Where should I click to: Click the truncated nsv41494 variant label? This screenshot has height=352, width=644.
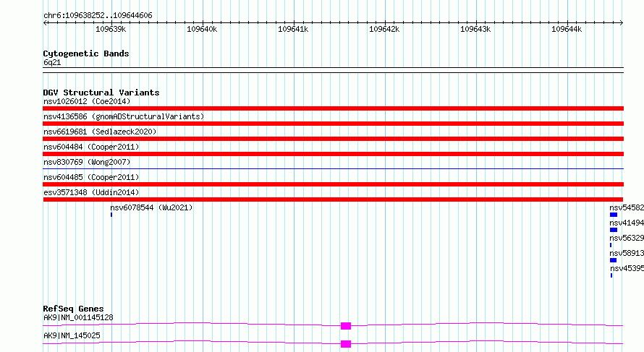[x=627, y=223]
